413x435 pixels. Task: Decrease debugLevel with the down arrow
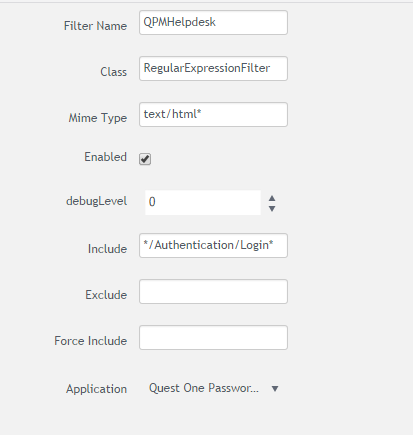point(272,209)
